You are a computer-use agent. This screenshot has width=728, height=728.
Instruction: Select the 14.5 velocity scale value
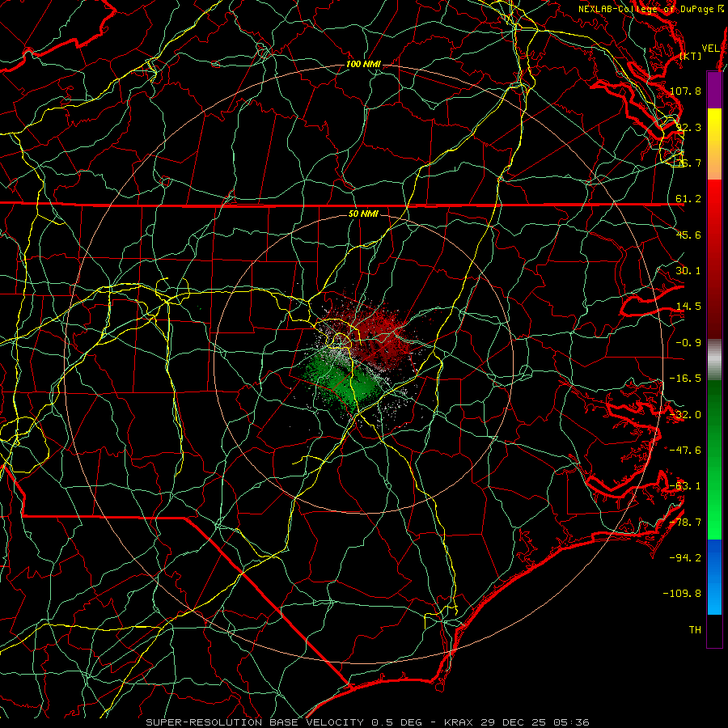(688, 307)
